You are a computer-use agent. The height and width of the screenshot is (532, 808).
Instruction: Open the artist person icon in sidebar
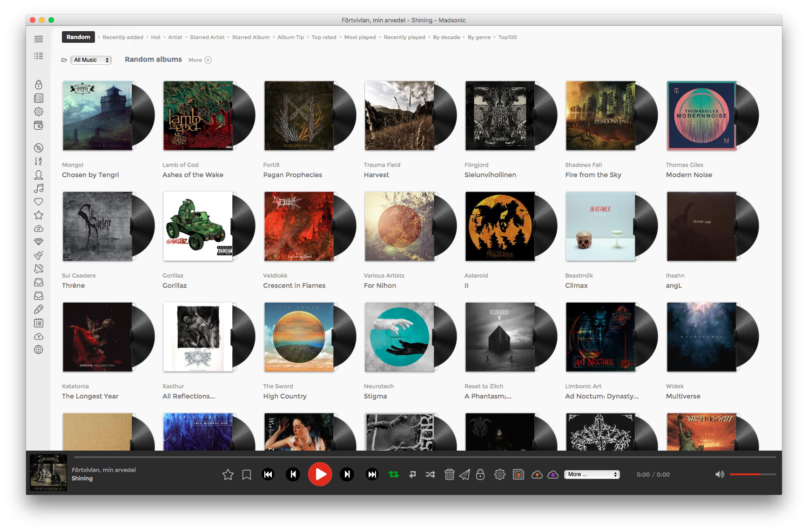coord(39,175)
